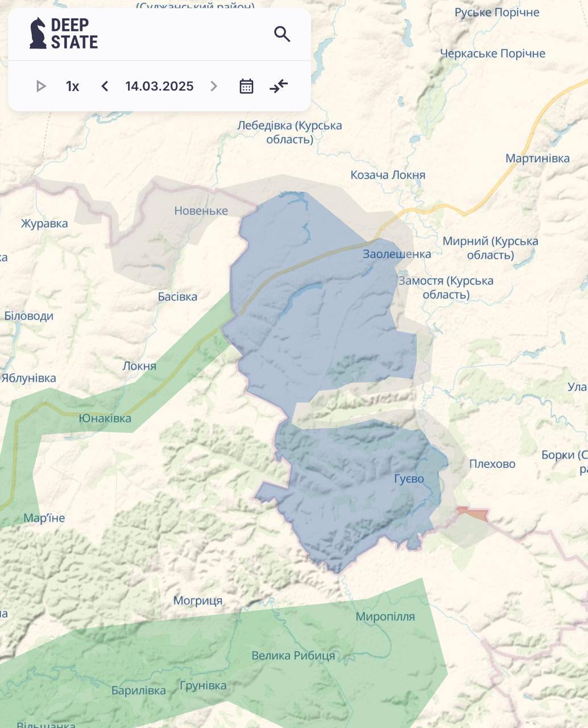
Task: Go to the previous date arrow
Action: [x=105, y=86]
